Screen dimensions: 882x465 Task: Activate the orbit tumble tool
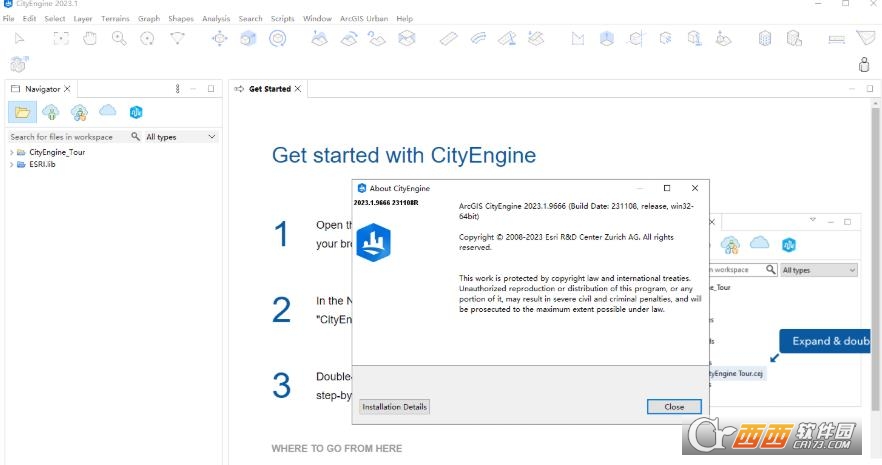click(147, 38)
